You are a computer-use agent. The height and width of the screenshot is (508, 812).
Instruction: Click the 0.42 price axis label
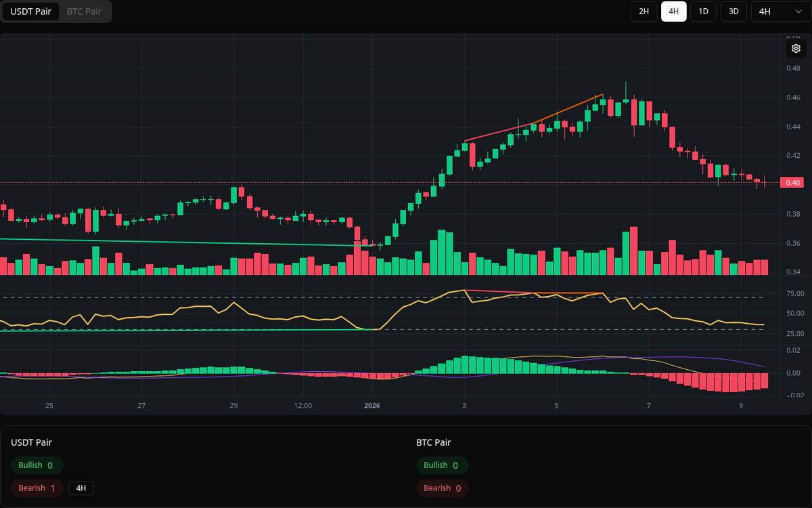coord(793,156)
